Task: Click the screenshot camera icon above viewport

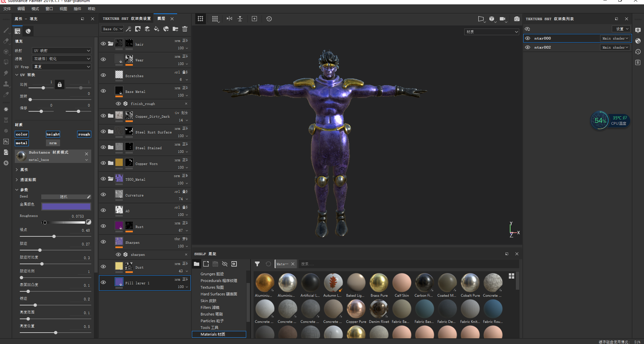Action: point(517,19)
